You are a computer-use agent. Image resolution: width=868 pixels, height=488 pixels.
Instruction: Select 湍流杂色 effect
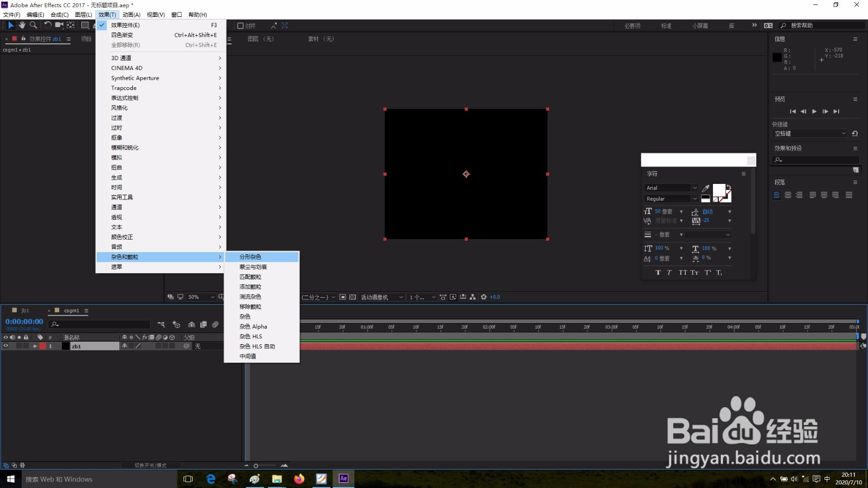pyautogui.click(x=261, y=297)
